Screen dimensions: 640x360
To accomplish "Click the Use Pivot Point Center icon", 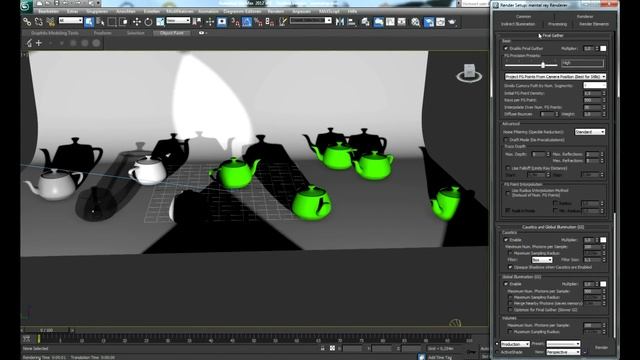I will point(197,22).
